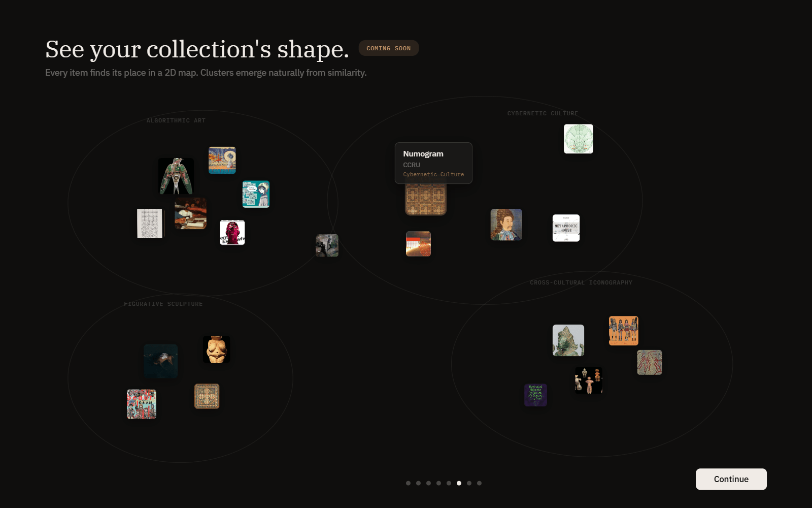Go to the first onboarding page dot
The height and width of the screenshot is (508, 812).
408,483
